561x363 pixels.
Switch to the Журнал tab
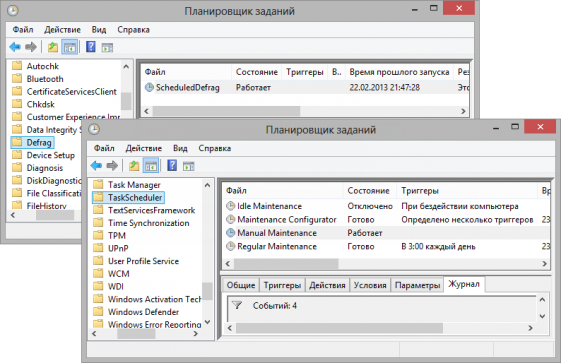tap(464, 284)
